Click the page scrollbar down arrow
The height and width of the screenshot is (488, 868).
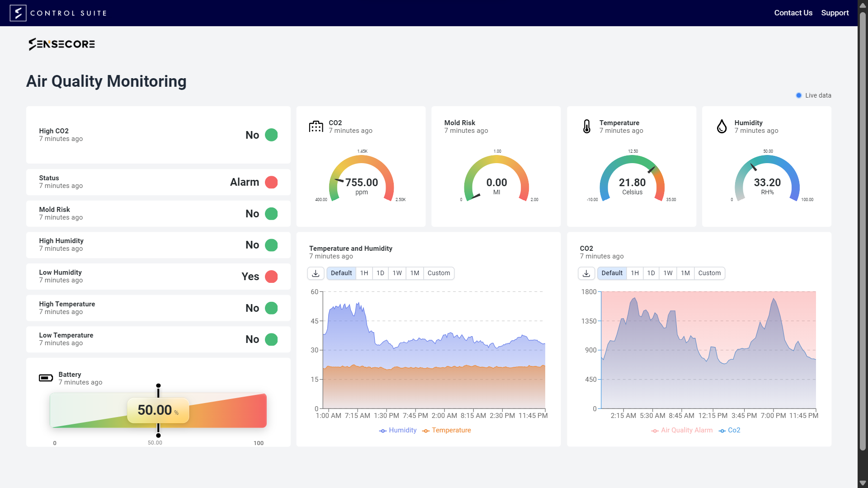863,483
